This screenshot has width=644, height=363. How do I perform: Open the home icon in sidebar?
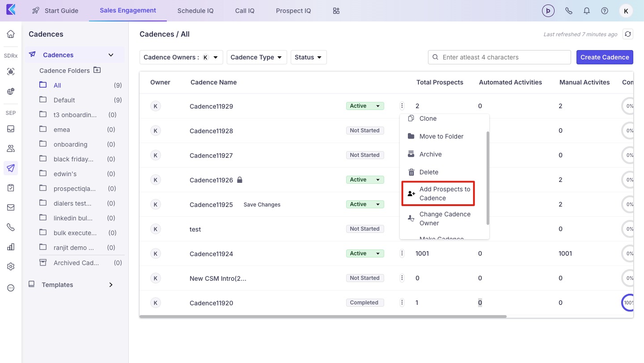tap(11, 34)
